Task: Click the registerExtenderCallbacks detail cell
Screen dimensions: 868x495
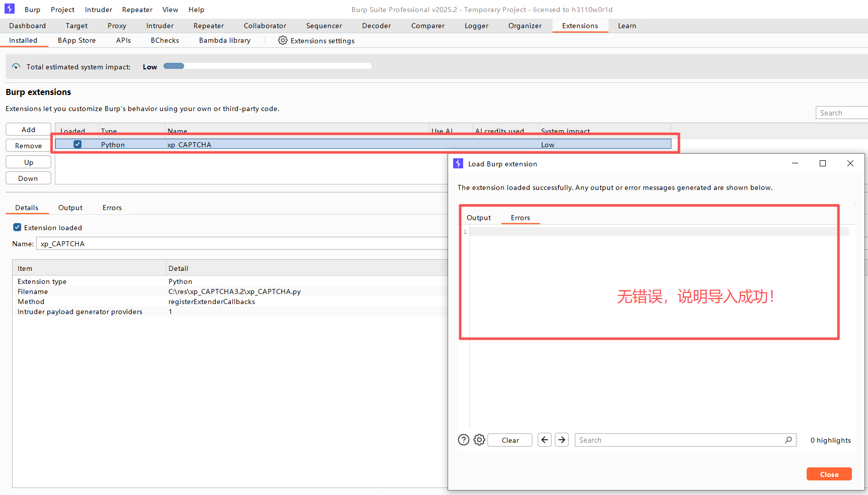Action: point(211,301)
